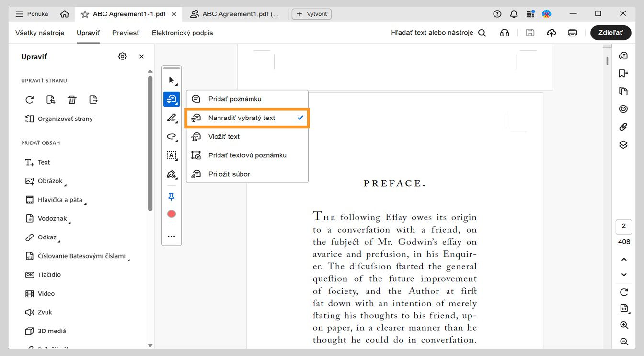This screenshot has height=356, width=644.
Task: Switch to ABC Agreement1-1.pdf tab
Action: [x=129, y=14]
